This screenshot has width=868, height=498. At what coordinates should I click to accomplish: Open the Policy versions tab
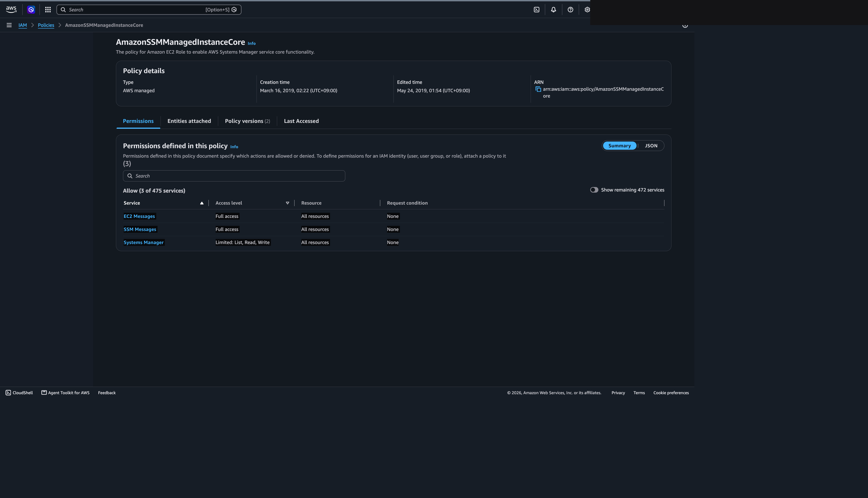[247, 121]
